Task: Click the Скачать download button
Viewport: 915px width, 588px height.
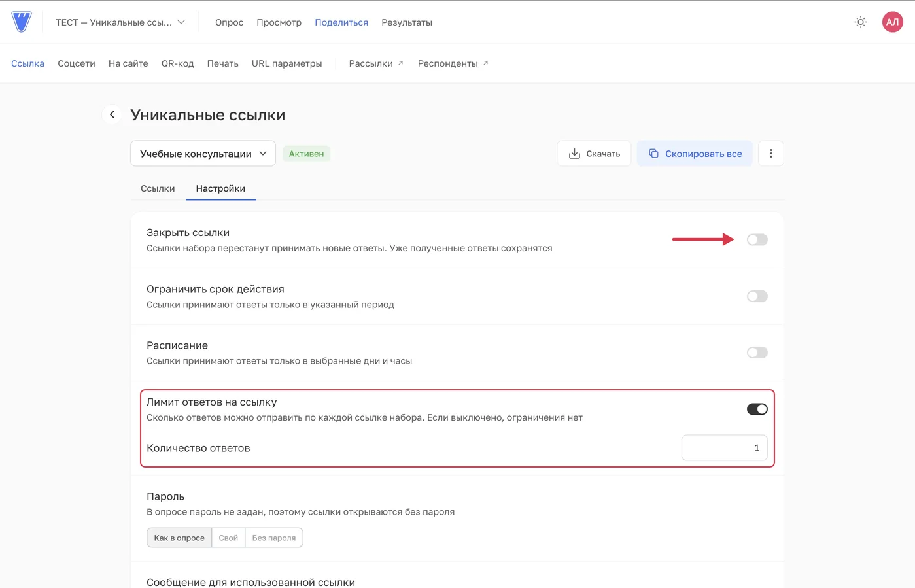Action: [594, 154]
